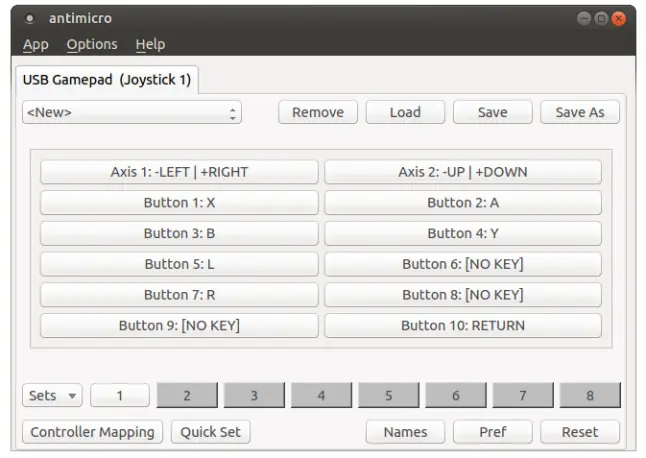This screenshot has width=646, height=458.
Task: Switch to set 1
Action: coord(120,395)
